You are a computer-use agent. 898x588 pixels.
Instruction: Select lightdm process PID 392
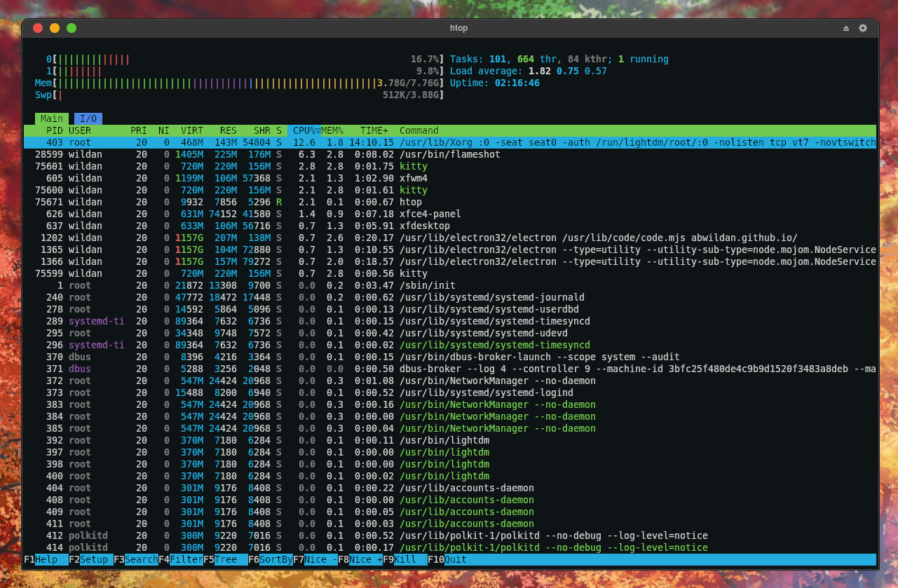click(x=450, y=440)
